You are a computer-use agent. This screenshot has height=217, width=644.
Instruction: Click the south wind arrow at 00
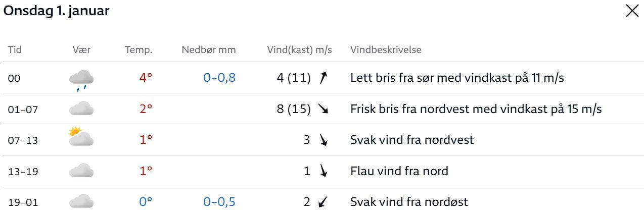point(324,78)
